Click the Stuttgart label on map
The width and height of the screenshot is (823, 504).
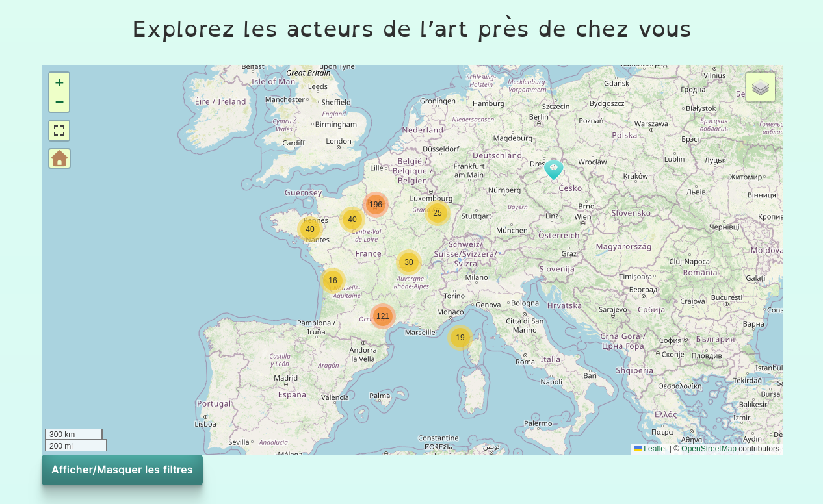(477, 216)
